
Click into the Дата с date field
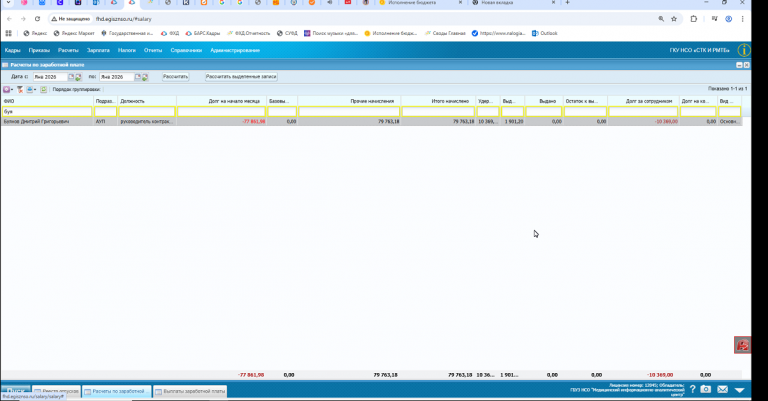49,77
